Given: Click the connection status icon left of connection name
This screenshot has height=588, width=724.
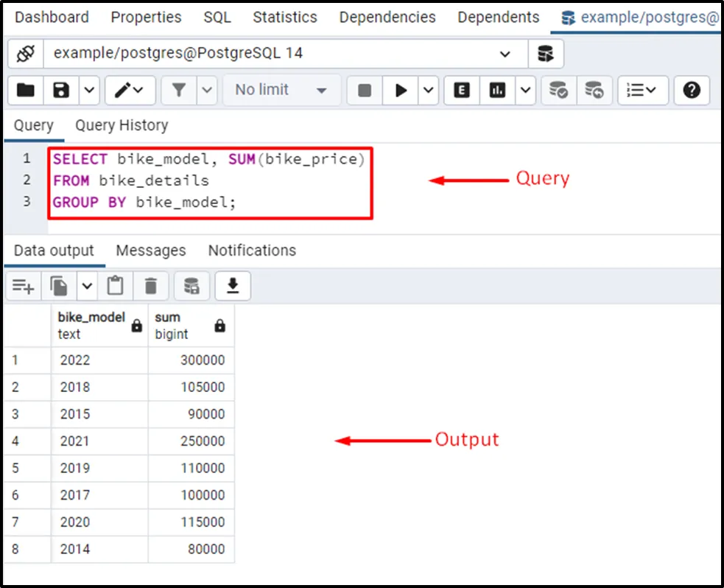Looking at the screenshot, I should point(26,54).
